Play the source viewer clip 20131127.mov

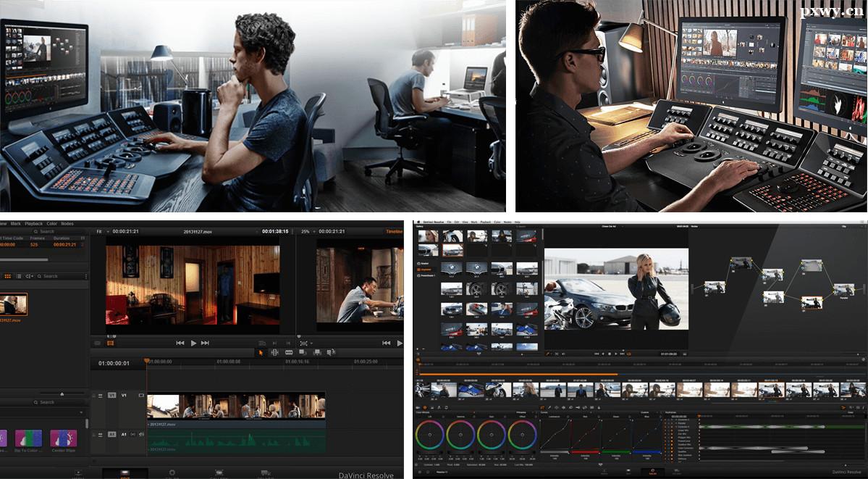(193, 343)
